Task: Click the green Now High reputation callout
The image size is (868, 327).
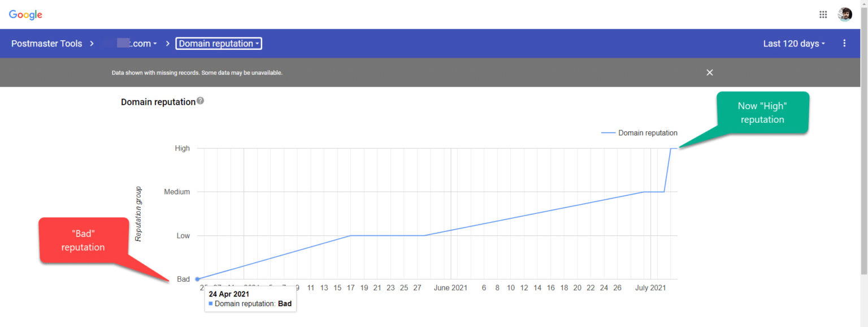Action: pos(762,113)
